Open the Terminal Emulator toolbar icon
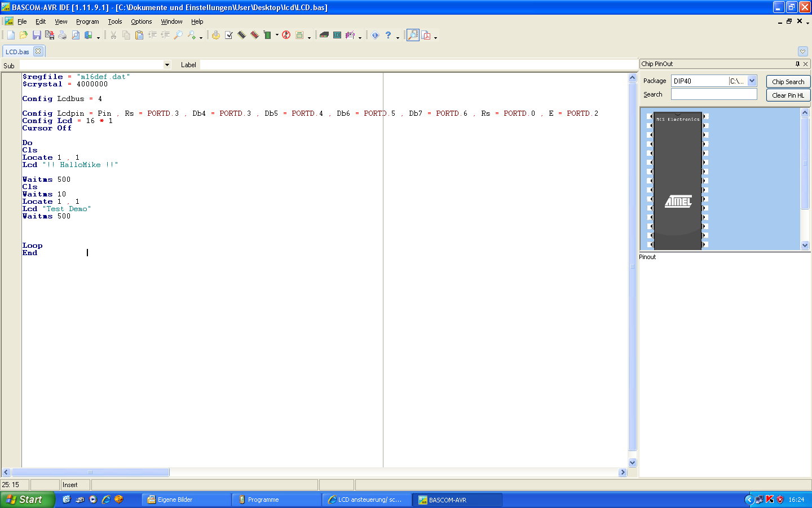 pyautogui.click(x=324, y=35)
